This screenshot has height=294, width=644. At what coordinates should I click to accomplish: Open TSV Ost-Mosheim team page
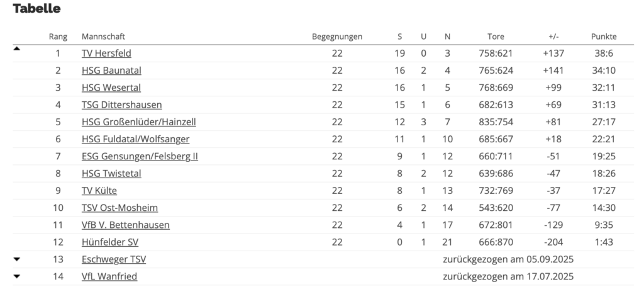pyautogui.click(x=119, y=208)
